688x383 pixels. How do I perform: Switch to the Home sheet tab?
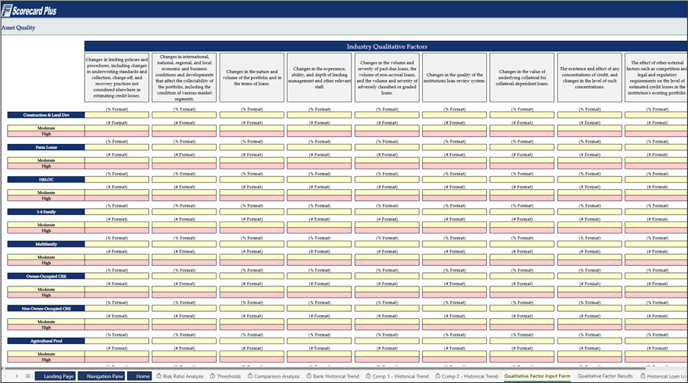[x=140, y=376]
